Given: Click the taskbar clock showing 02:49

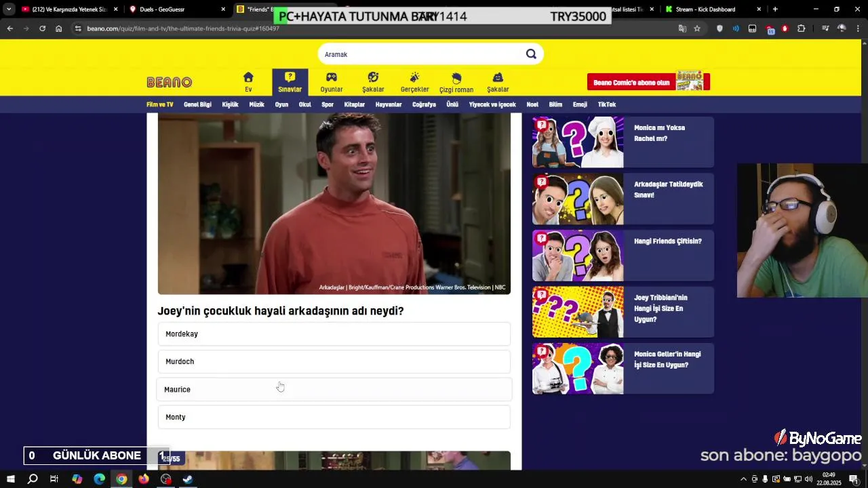Looking at the screenshot, I should [x=829, y=479].
